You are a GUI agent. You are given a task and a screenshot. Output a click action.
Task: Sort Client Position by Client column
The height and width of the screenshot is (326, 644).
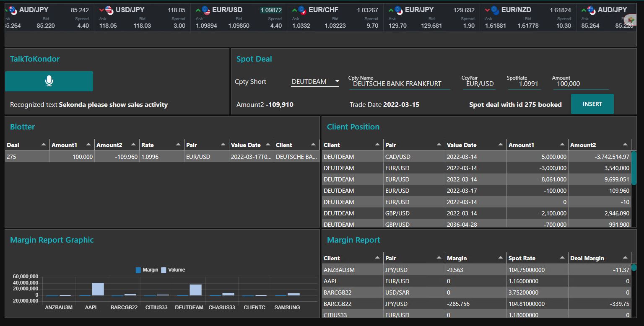click(x=352, y=145)
